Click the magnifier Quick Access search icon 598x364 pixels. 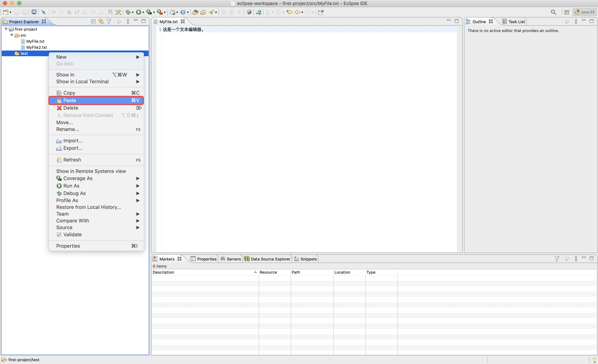pyautogui.click(x=553, y=12)
